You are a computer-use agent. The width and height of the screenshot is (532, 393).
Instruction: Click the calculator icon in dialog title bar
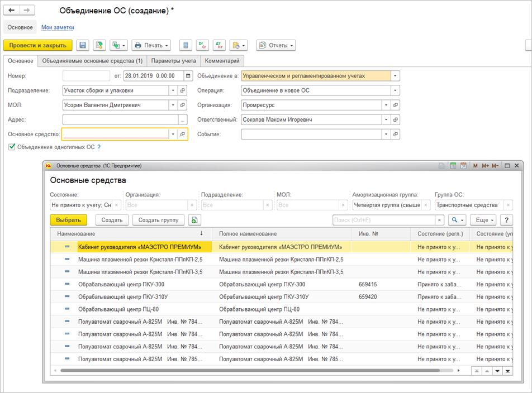(453, 166)
